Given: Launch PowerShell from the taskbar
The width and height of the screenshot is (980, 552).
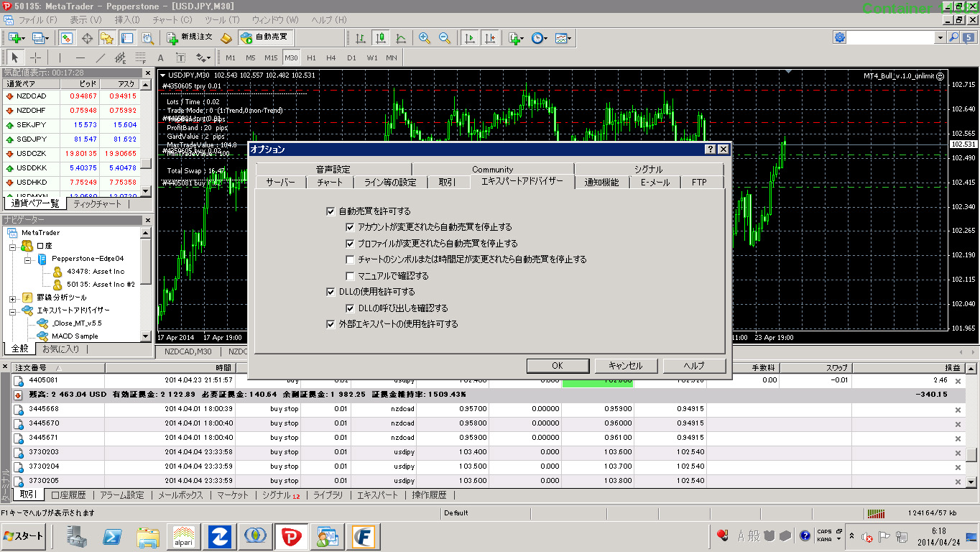Looking at the screenshot, I should 113,536.
